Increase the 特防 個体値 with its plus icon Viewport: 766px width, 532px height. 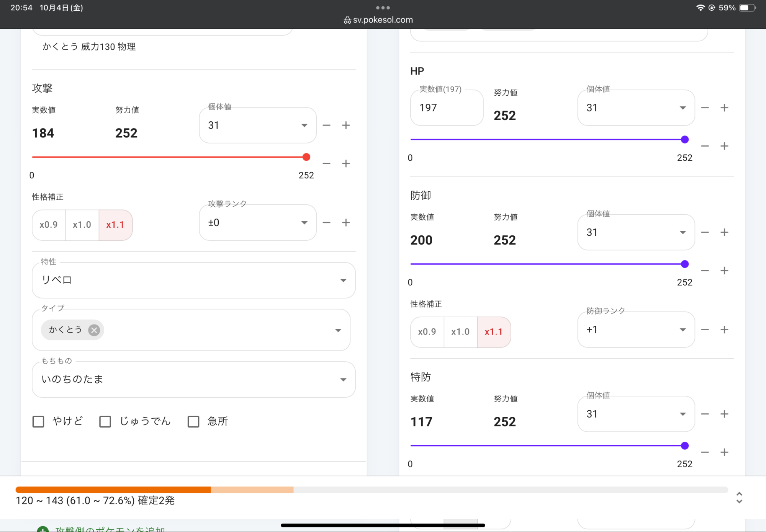[x=724, y=414]
